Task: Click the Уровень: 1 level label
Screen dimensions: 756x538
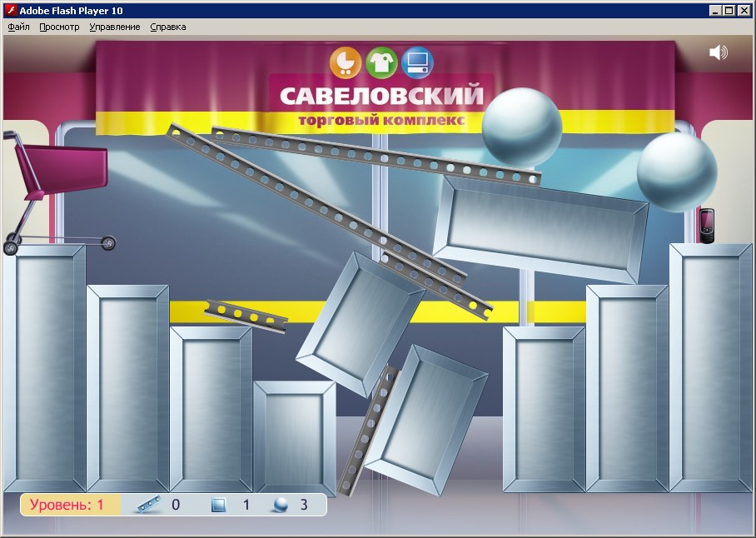Action: point(67,505)
